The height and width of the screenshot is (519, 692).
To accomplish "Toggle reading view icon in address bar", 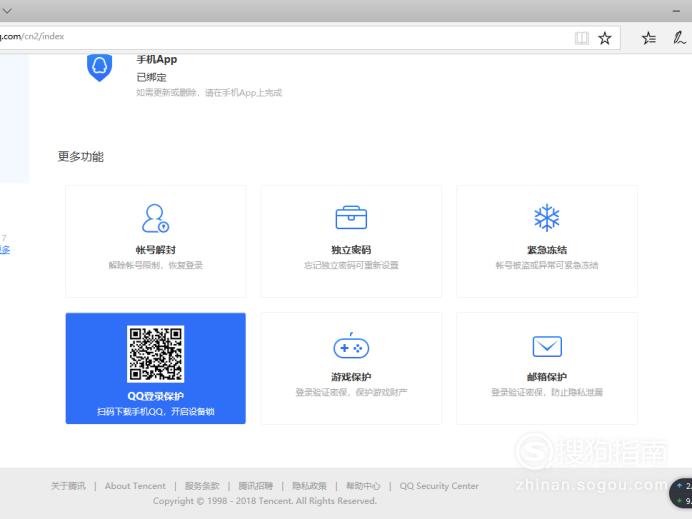I will tap(582, 38).
